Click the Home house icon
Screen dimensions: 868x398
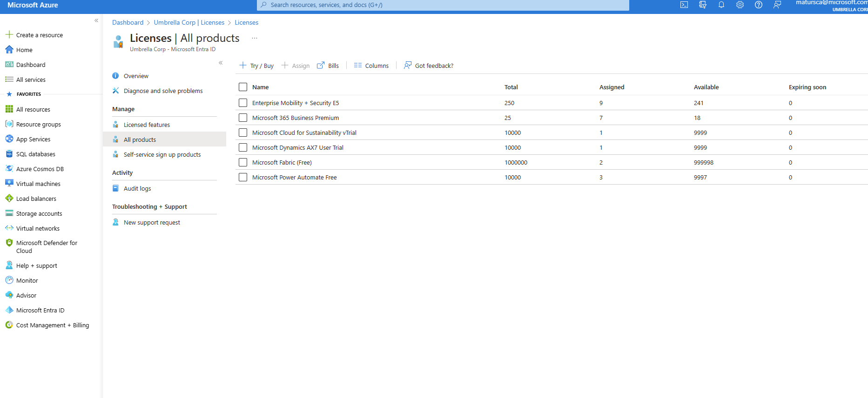(x=9, y=50)
